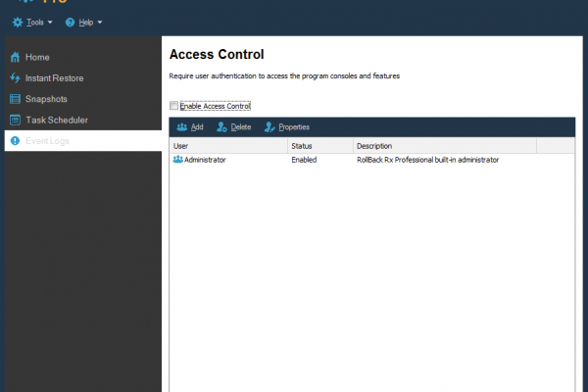Sort by the User column header
The image size is (588, 392).
click(228, 146)
